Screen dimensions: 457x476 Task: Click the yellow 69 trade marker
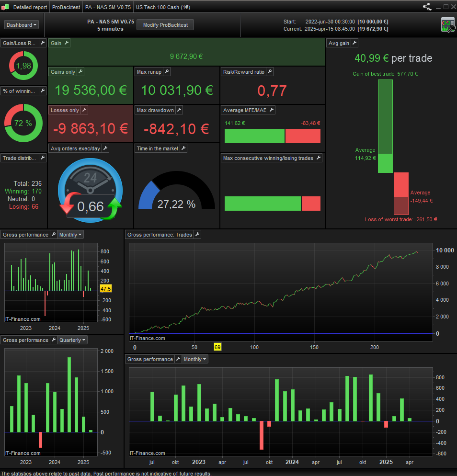pos(217,347)
